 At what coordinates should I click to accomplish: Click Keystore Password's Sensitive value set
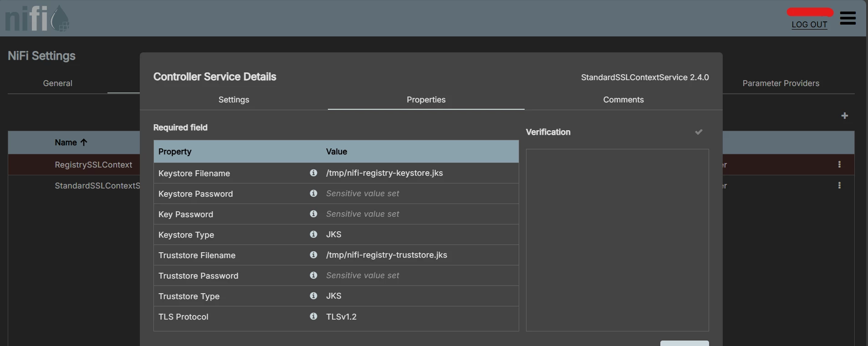(363, 193)
